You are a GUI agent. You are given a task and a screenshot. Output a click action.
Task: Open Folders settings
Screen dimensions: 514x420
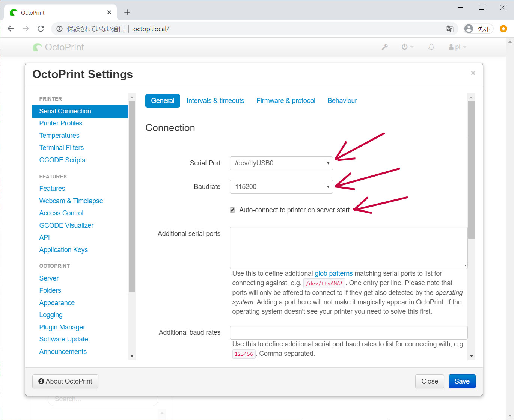(x=50, y=290)
